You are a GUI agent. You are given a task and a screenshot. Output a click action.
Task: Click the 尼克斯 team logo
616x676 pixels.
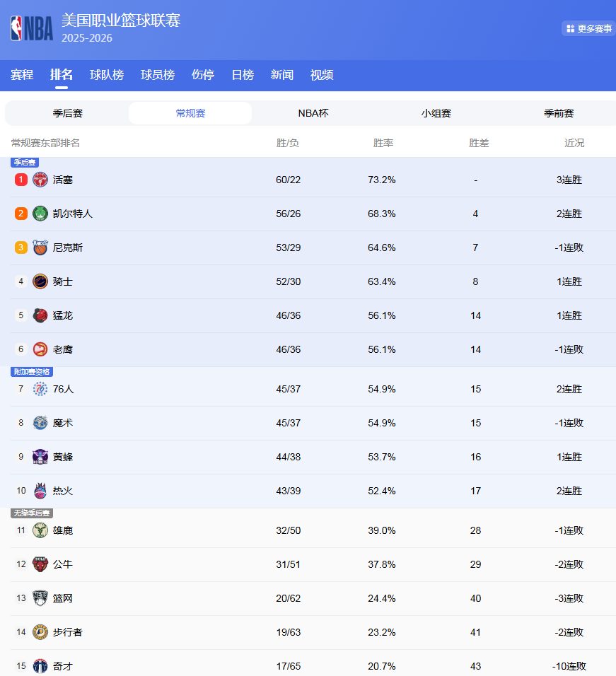tap(40, 247)
